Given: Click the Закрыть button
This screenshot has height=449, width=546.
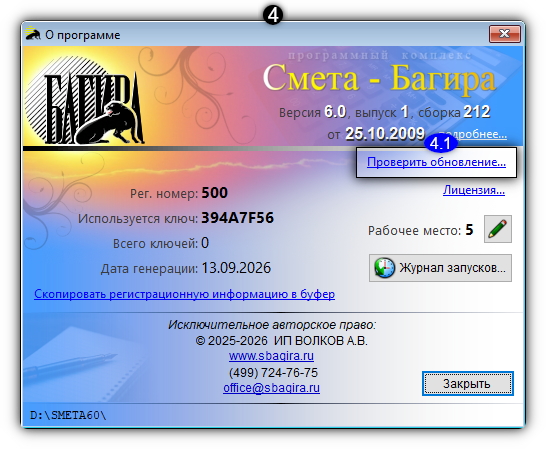Looking at the screenshot, I should tap(468, 384).
